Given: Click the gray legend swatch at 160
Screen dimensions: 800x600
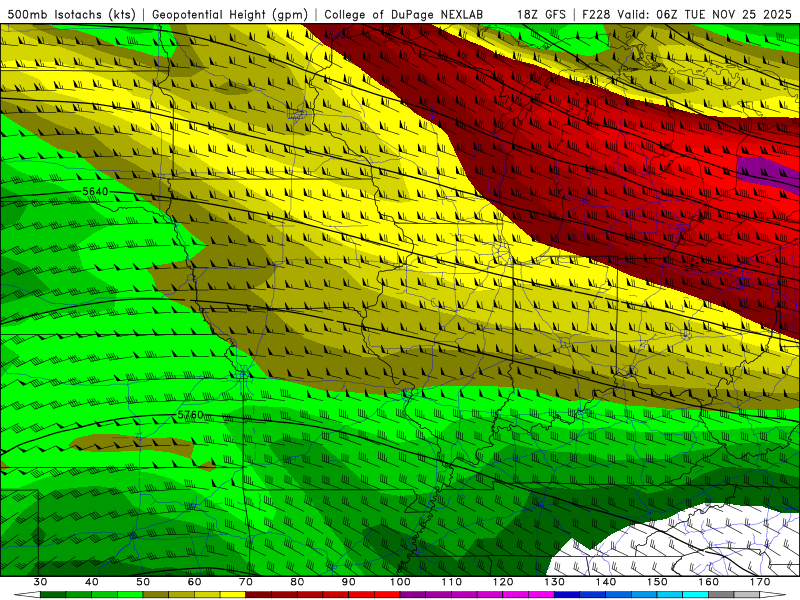Looking at the screenshot, I should coord(721,595).
